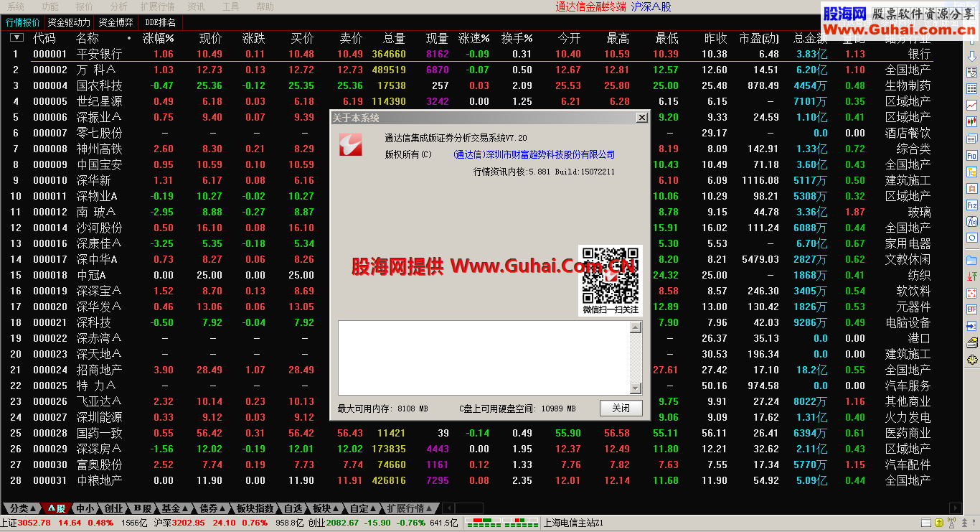Click the red logo icon in About dialog

coord(352,145)
